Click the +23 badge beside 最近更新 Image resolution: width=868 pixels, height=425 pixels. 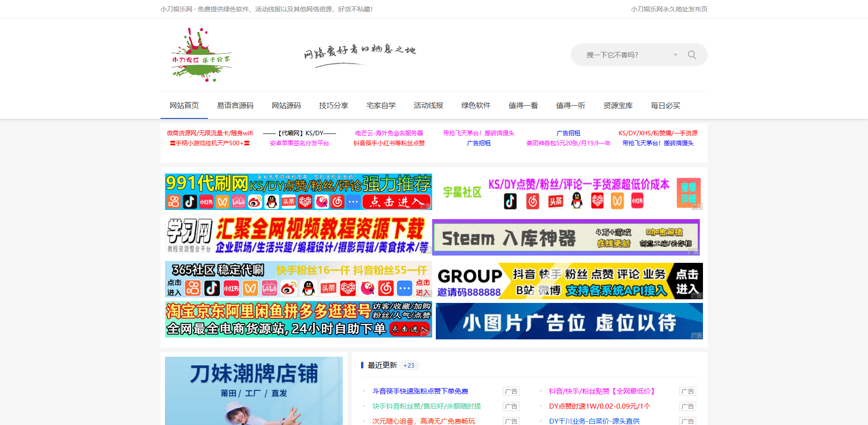409,365
